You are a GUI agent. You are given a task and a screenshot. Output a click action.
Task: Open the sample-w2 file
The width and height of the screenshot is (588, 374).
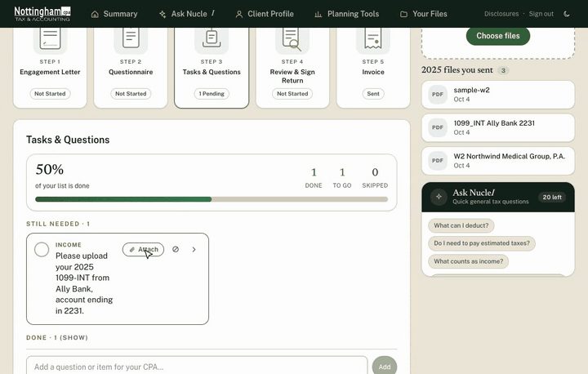click(498, 95)
